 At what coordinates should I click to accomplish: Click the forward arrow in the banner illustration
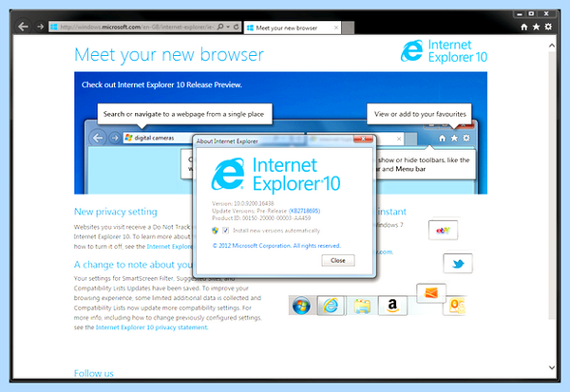(115, 138)
